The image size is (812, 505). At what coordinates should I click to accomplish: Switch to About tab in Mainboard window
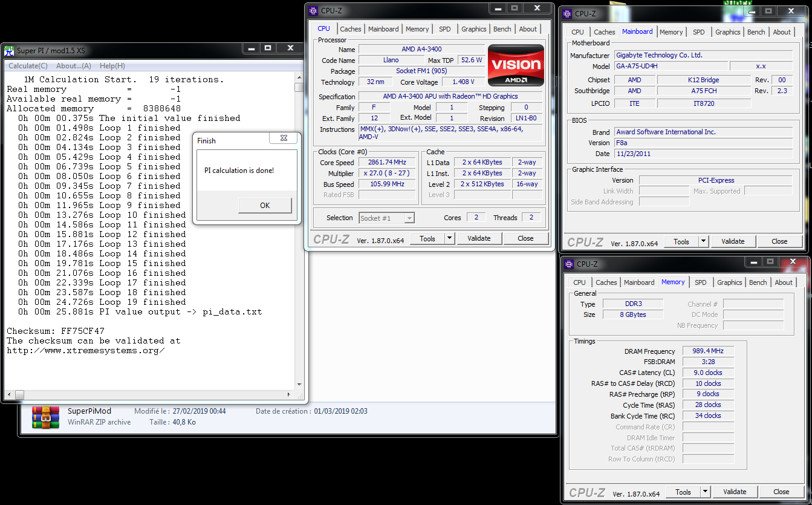coord(782,32)
